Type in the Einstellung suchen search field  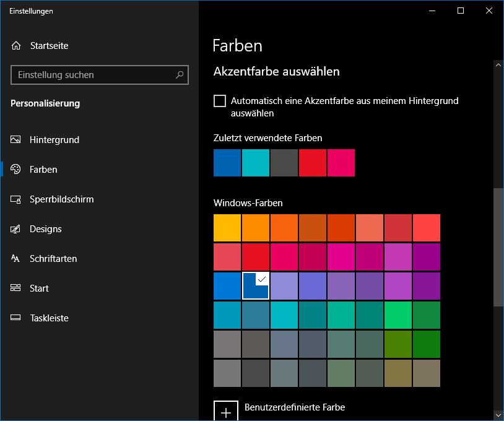93,75
